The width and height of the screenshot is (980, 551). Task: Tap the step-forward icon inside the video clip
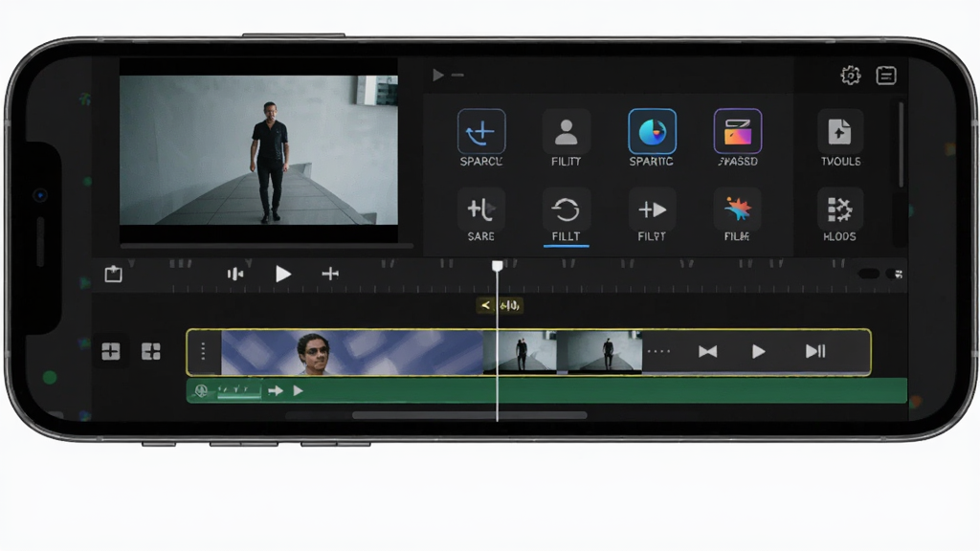coord(815,352)
